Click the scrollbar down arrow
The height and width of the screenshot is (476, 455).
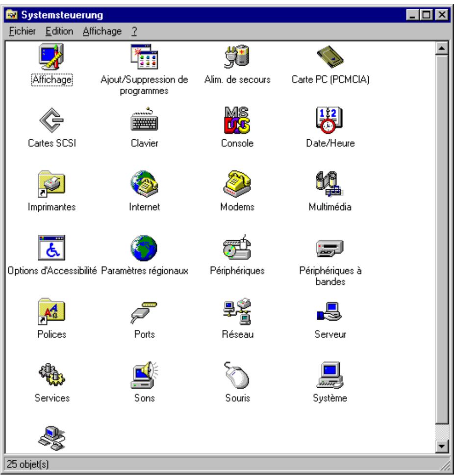pyautogui.click(x=442, y=446)
